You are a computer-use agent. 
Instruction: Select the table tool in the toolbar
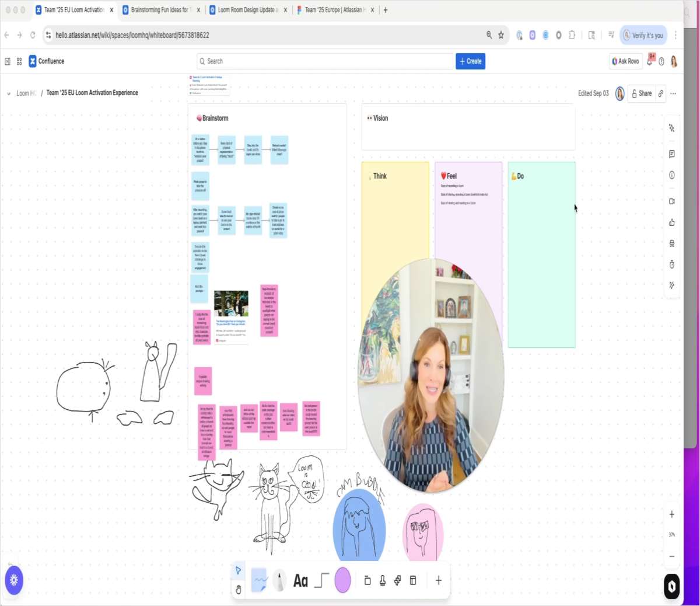pos(413,580)
